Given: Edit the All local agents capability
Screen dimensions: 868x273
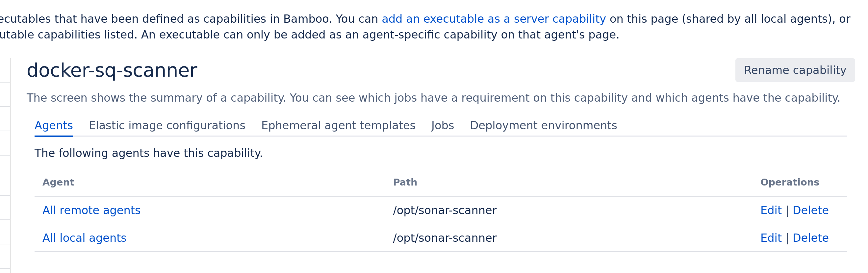Looking at the screenshot, I should 771,238.
